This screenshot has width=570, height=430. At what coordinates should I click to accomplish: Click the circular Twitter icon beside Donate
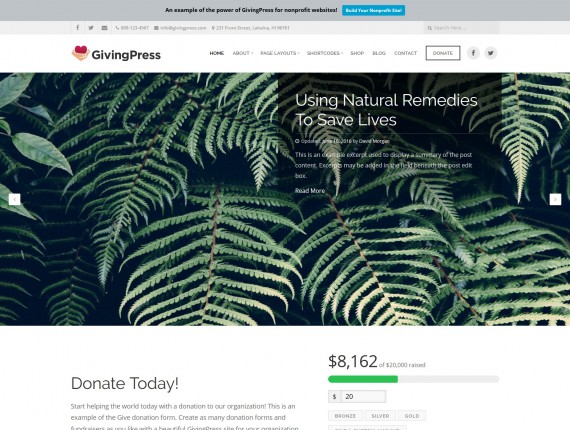point(490,53)
